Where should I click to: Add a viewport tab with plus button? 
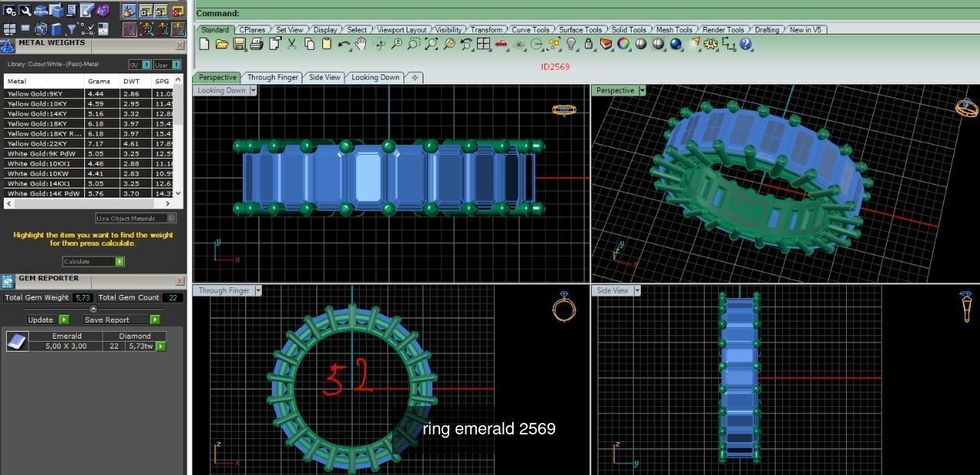[414, 77]
